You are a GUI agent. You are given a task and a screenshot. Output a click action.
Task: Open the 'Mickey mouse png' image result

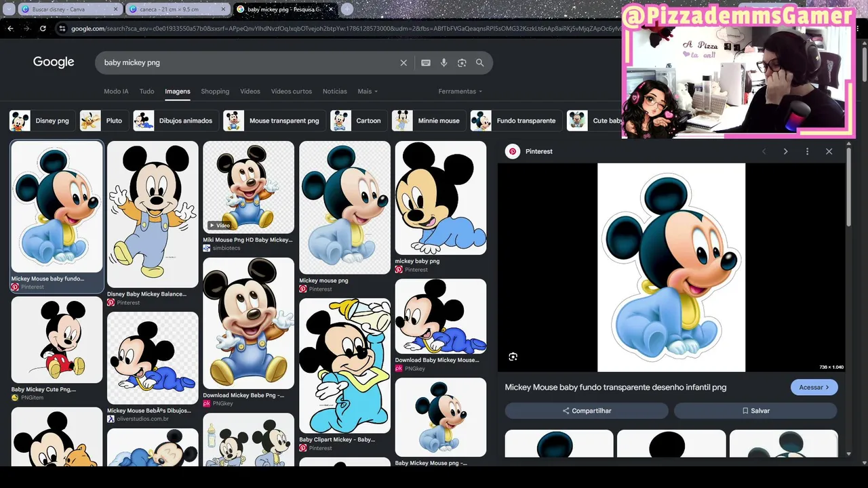coord(344,207)
